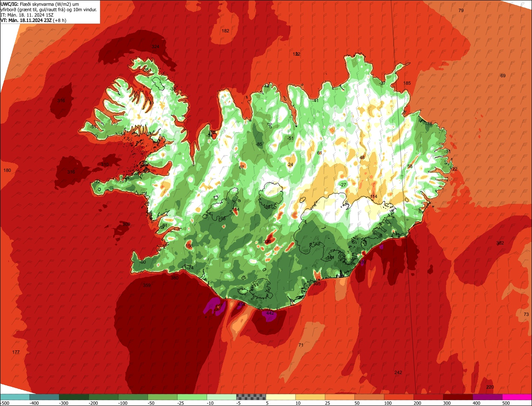Click the map value '58' in east Iceland
The height and width of the screenshot is (406, 532).
click(x=410, y=166)
